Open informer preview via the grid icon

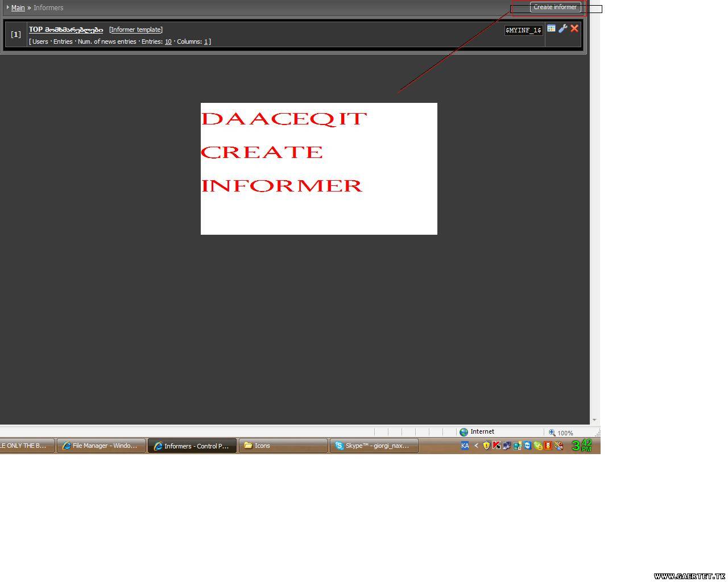(551, 28)
